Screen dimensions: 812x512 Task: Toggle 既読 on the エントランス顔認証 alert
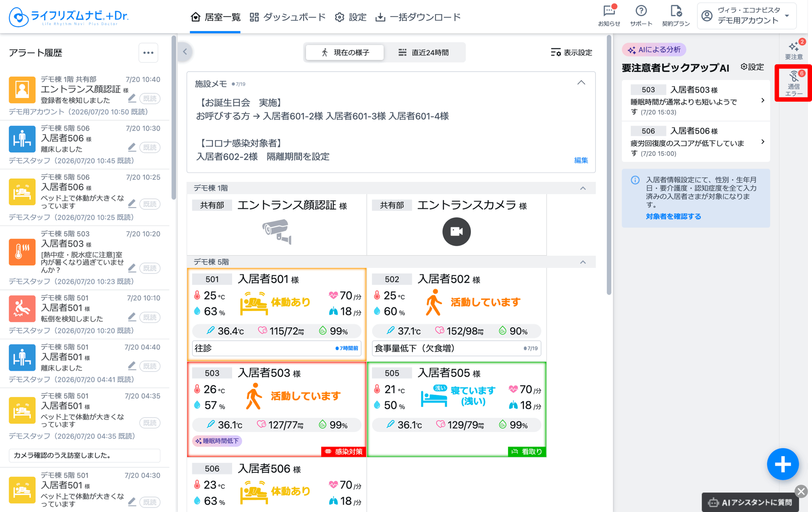point(150,98)
